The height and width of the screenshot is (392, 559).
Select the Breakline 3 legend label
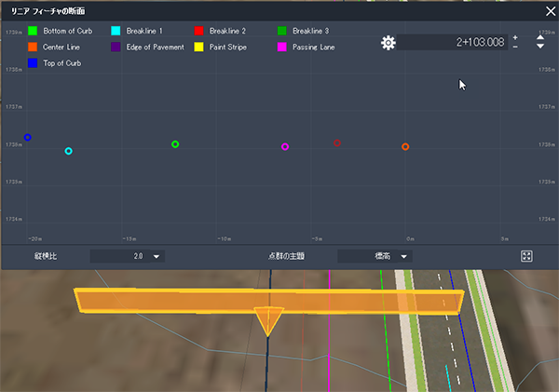[311, 31]
